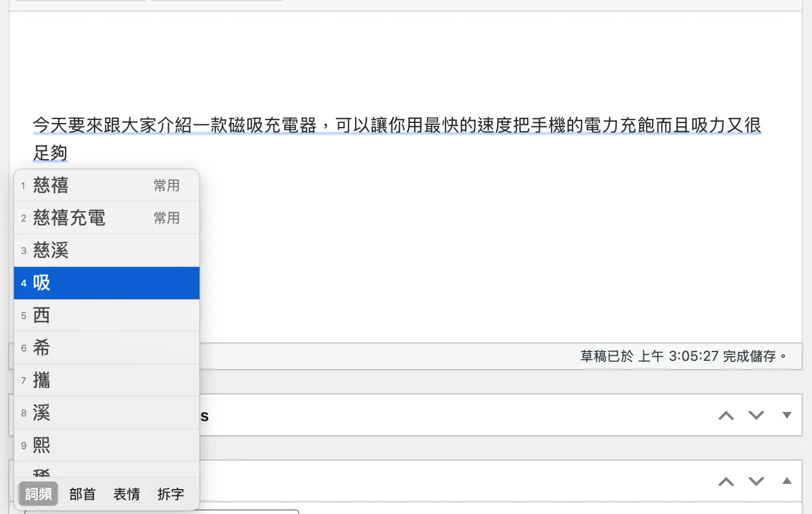Choose candidate 8 溪

[x=107, y=413]
